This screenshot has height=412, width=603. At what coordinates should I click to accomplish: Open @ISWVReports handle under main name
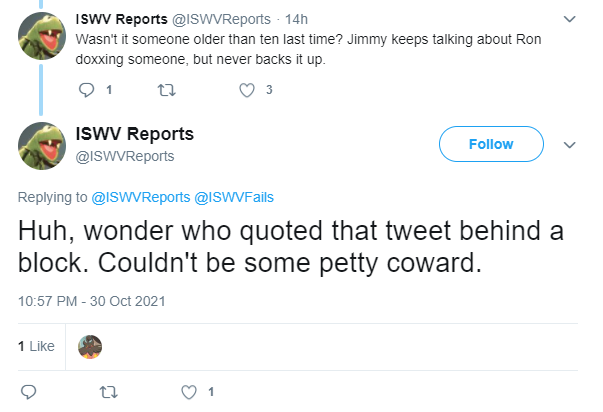(x=125, y=156)
